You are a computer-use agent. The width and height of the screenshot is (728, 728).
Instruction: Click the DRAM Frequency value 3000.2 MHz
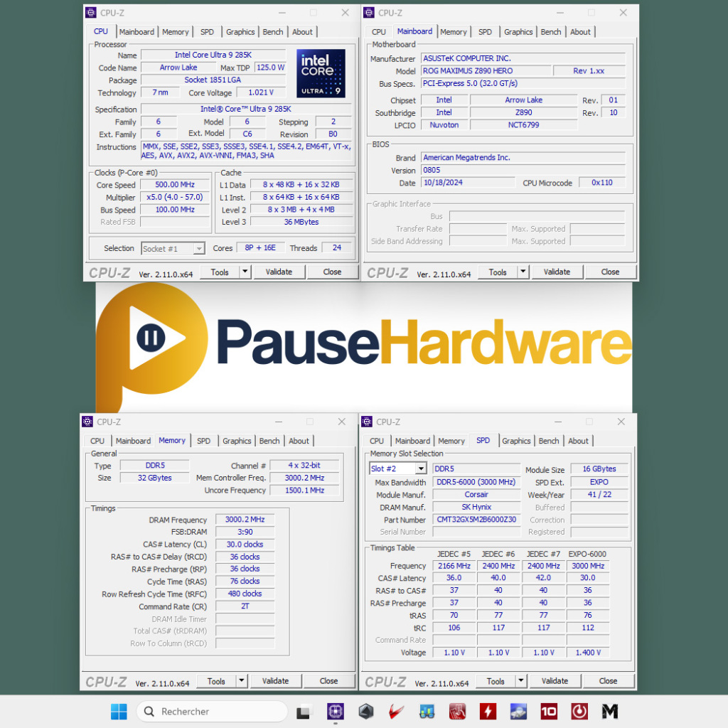[x=245, y=519]
